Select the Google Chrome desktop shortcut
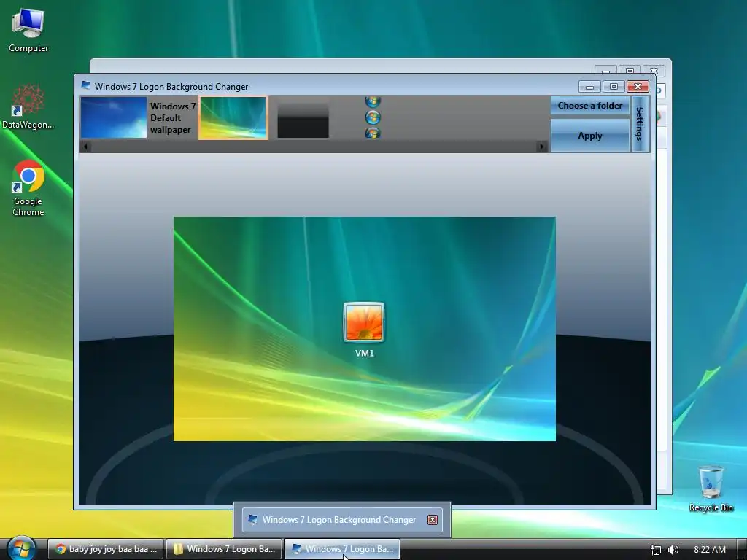This screenshot has width=747, height=560. coord(28,188)
